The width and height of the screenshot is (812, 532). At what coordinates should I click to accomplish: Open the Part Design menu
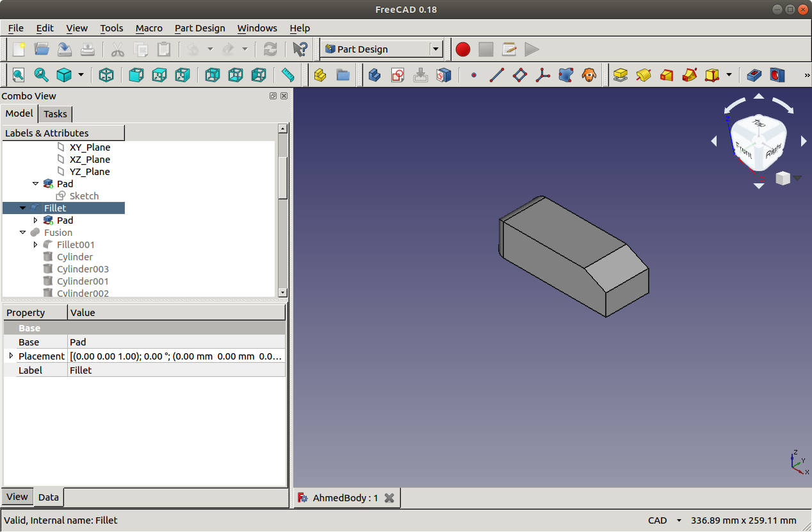click(x=200, y=28)
